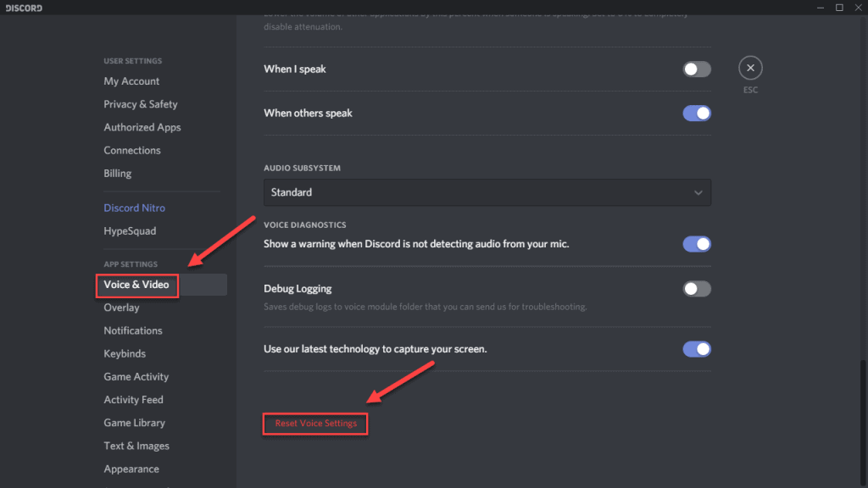The image size is (868, 488).
Task: Enable Debug Logging
Action: tap(697, 288)
